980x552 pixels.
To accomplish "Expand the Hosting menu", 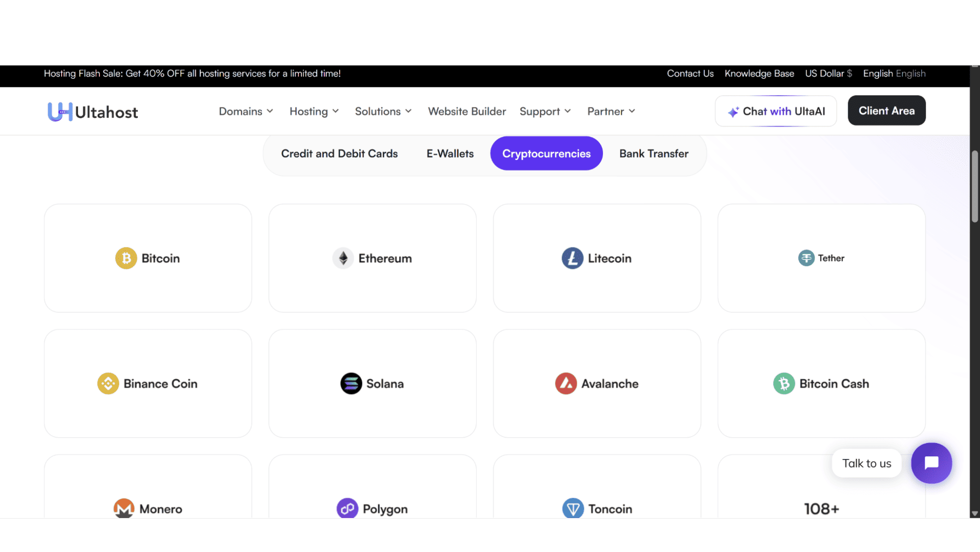I will 314,111.
